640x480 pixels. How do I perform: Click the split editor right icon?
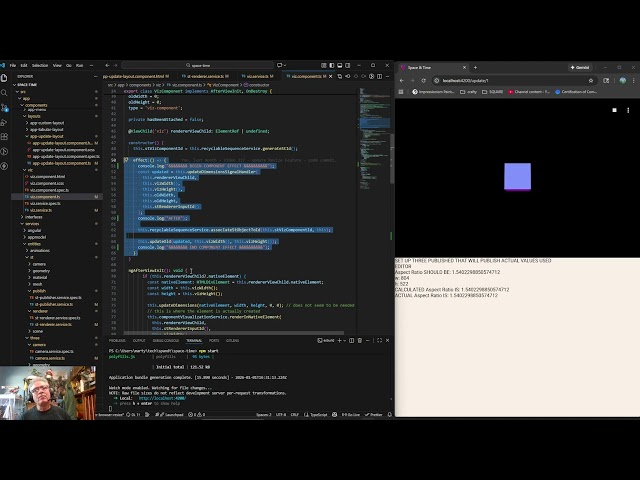(x=380, y=76)
